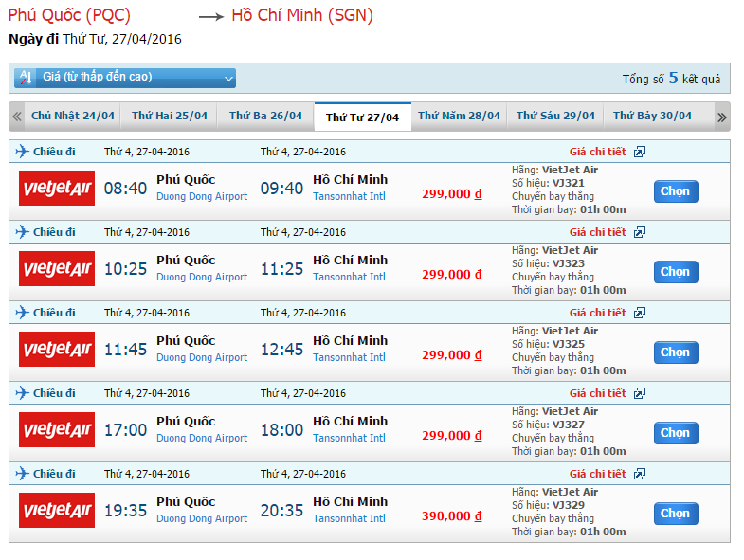Click airplane icon in 08:40 flight header
Screen dimensions: 744x560
pos(22,152)
